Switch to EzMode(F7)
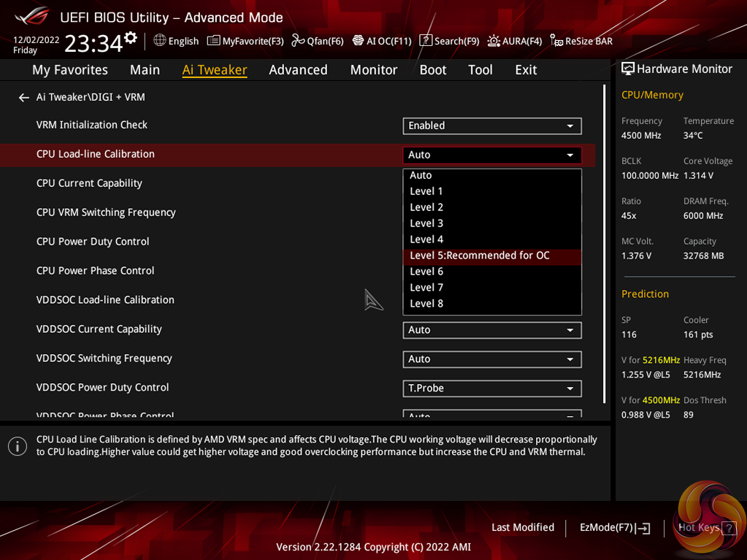Image resolution: width=747 pixels, height=560 pixels. coord(614,527)
